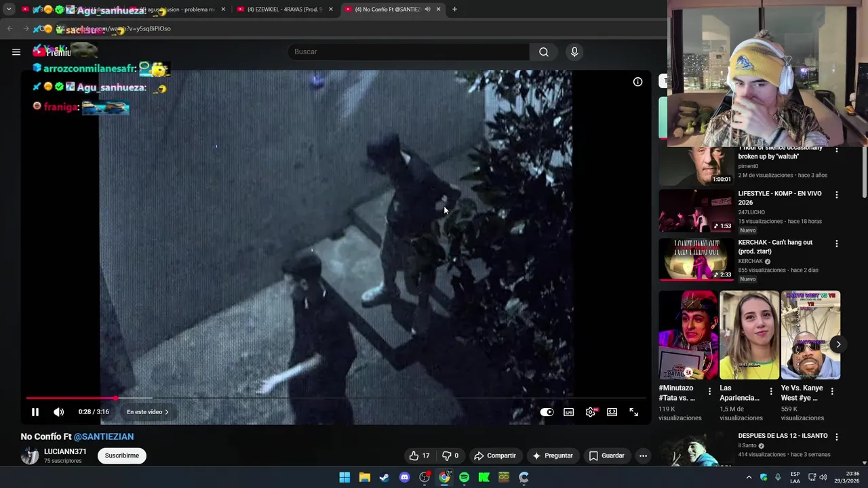
Task: Dislike the video with thumbs down
Action: [x=450, y=455]
